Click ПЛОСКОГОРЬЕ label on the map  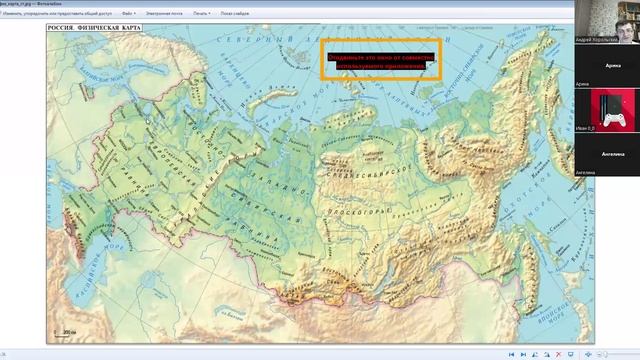click(360, 211)
